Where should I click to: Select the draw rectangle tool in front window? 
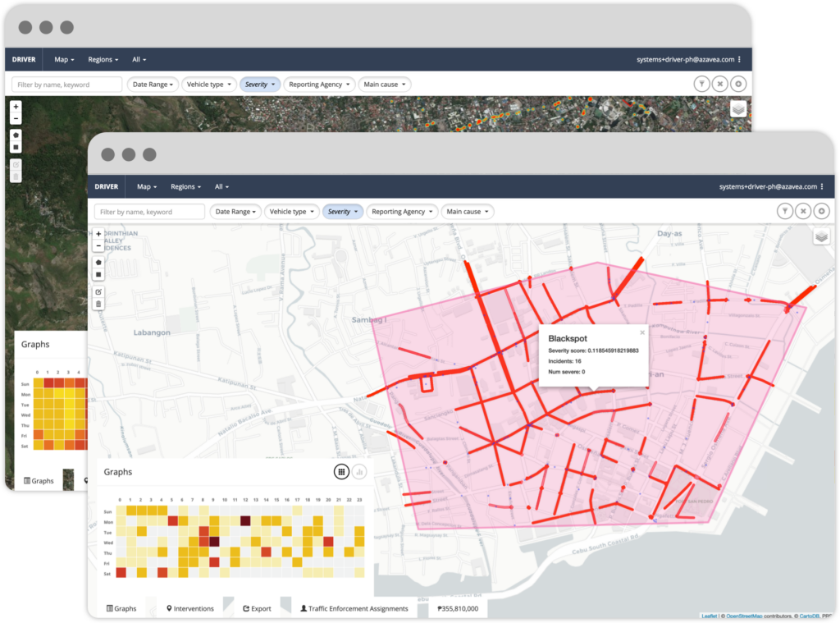[98, 274]
